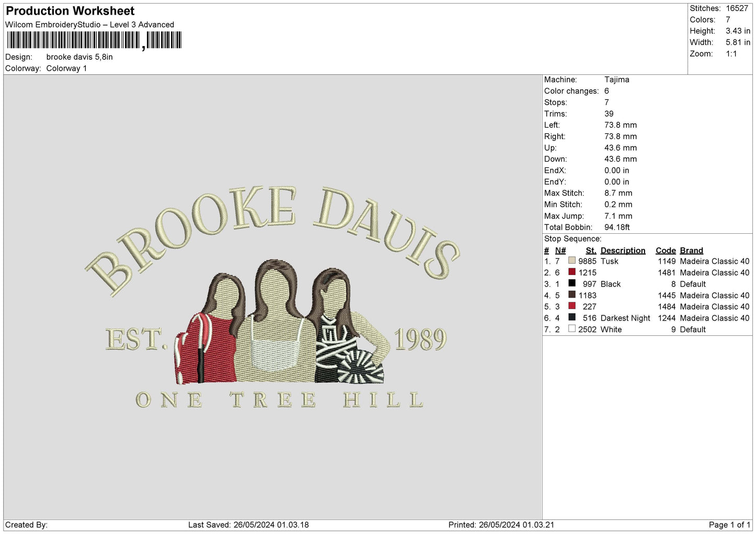Click the Max Jump value 7.1 mm
This screenshot has height=534, width=756.
pos(618,216)
